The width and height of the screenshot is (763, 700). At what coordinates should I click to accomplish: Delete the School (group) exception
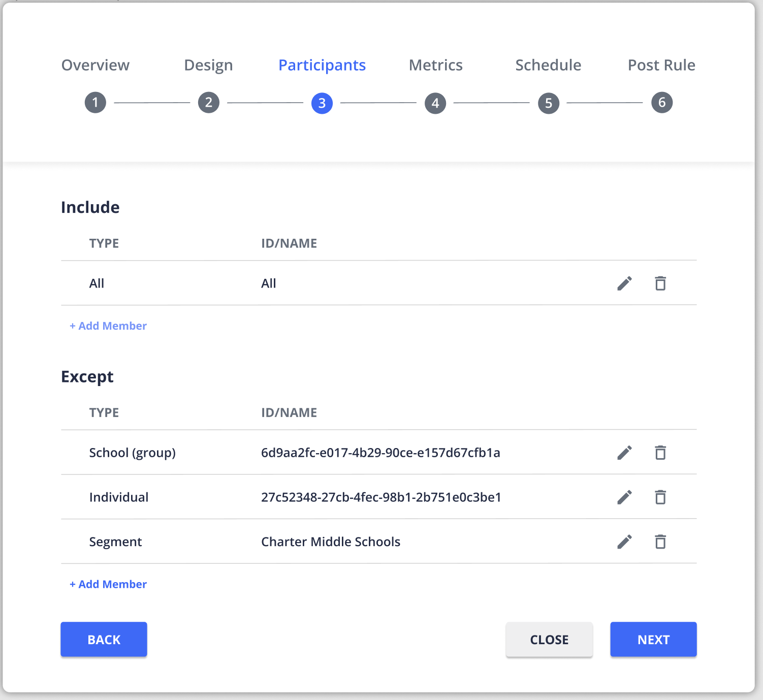coord(660,453)
